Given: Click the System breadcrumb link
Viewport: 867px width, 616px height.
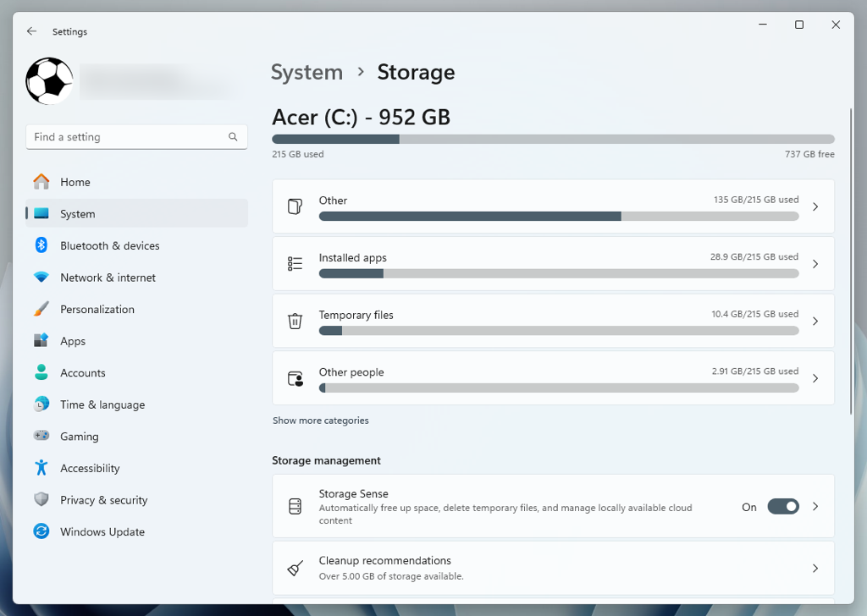Looking at the screenshot, I should click(306, 73).
